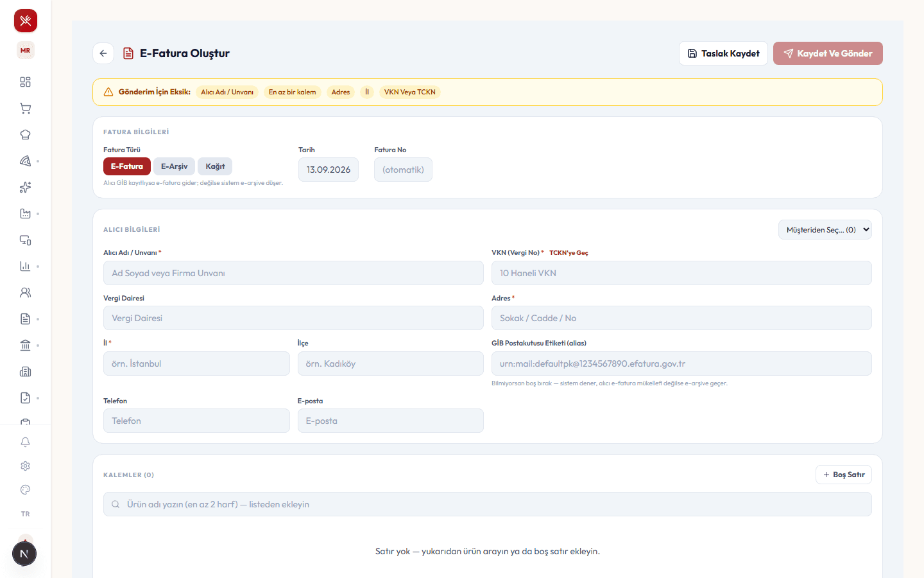The image size is (924, 578).
Task: Focus the Telefon input field
Action: click(196, 421)
